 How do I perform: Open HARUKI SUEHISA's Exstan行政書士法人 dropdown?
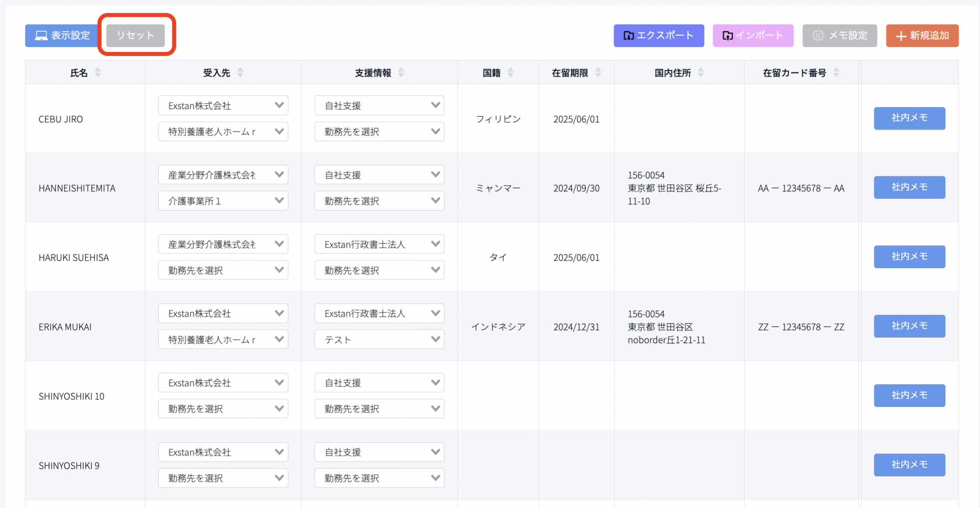click(x=379, y=244)
